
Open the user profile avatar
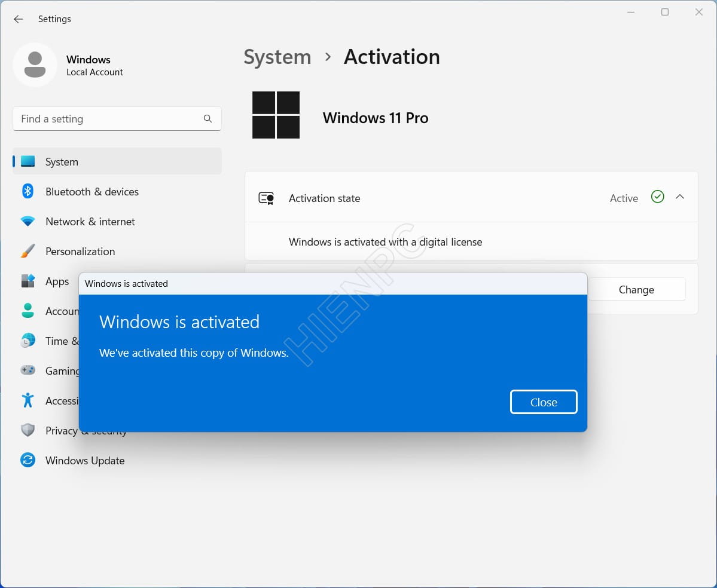(x=35, y=65)
